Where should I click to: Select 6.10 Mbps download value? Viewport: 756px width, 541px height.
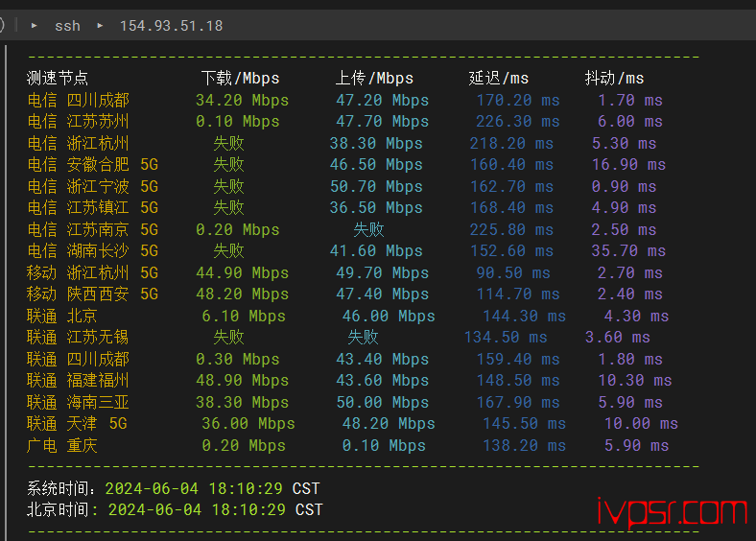coord(244,317)
